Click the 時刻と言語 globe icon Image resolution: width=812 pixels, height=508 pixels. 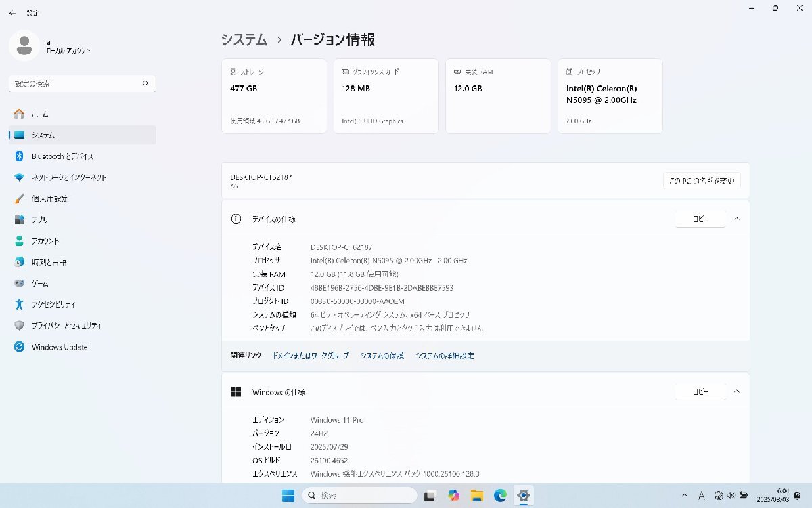tap(19, 262)
